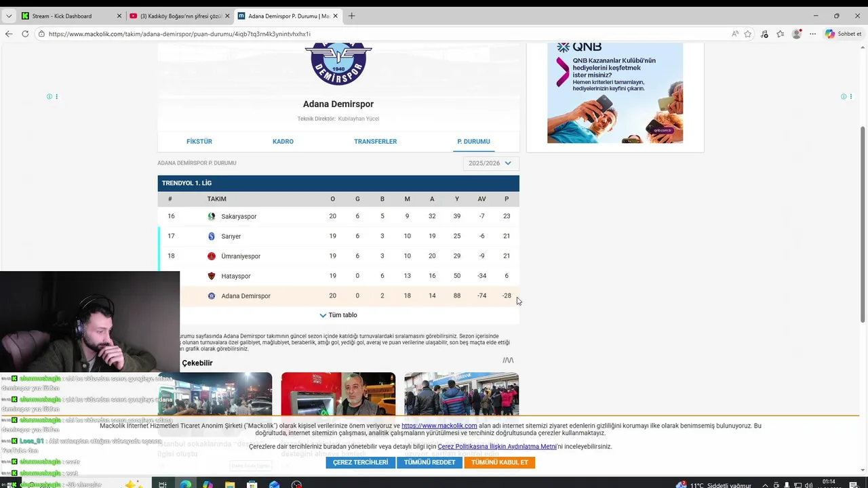The width and height of the screenshot is (868, 488).
Task: Close the Adana Demirspor Mackolik tab
Action: tap(336, 16)
